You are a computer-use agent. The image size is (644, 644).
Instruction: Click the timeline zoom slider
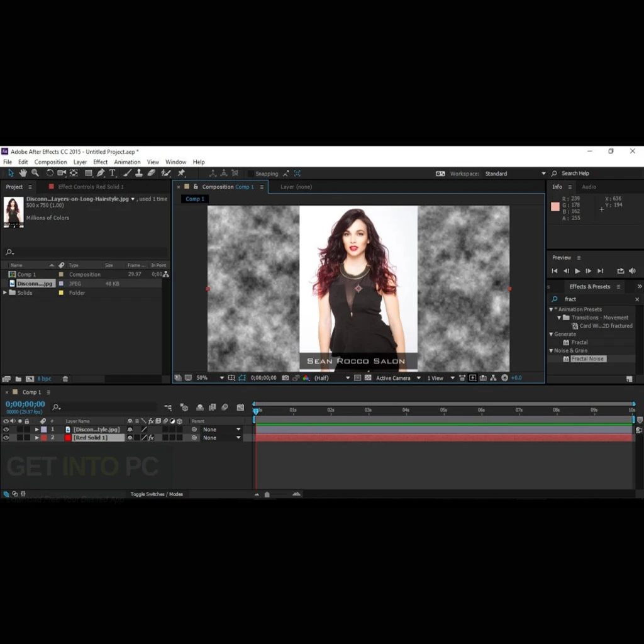(267, 494)
